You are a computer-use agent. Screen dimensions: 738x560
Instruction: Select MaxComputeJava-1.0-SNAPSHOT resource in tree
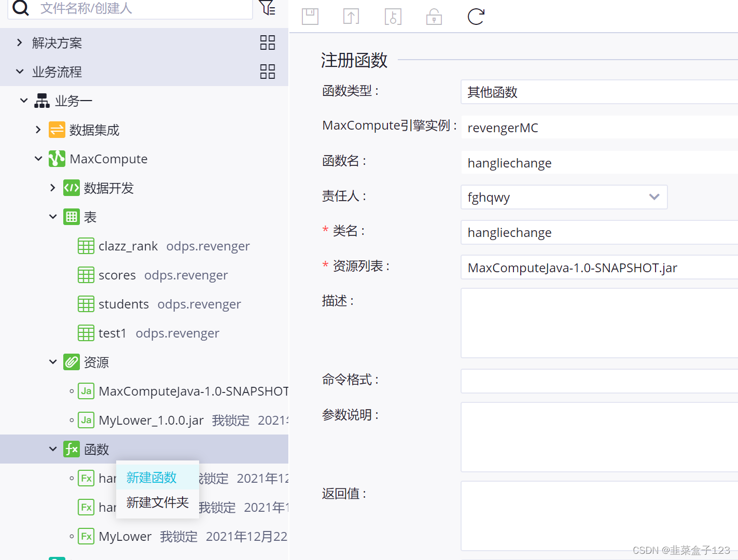point(193,391)
